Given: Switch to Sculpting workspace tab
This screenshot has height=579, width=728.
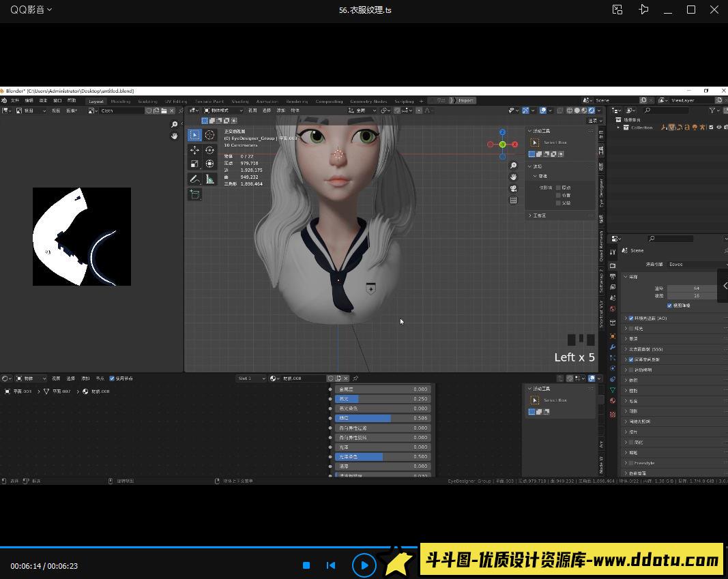Looking at the screenshot, I should pyautogui.click(x=147, y=101).
